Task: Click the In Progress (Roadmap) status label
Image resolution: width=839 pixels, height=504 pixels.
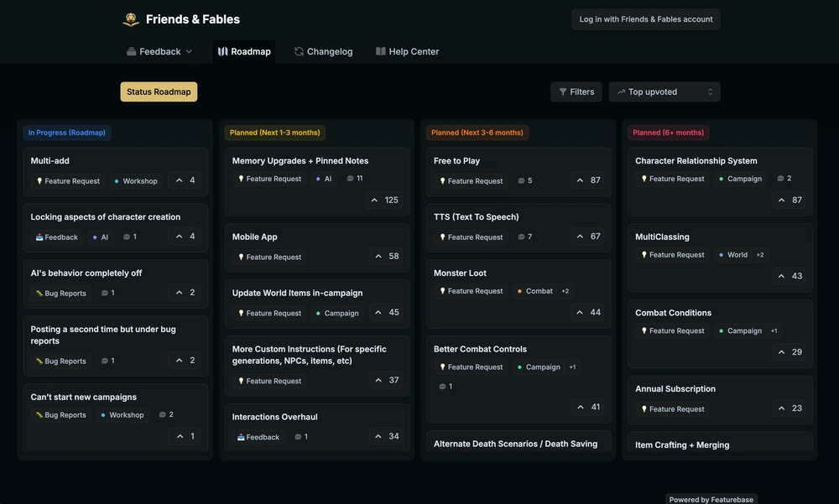Action: (67, 132)
